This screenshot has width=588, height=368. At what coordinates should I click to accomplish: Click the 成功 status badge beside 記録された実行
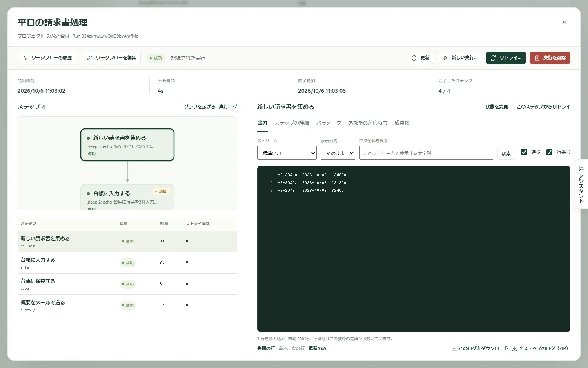[x=156, y=58]
